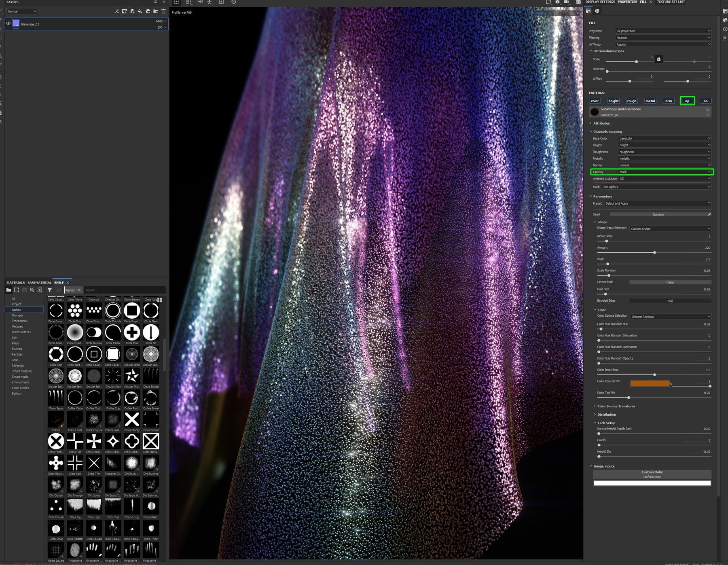Click the shelf Search field
The height and width of the screenshot is (565, 728).
125,290
